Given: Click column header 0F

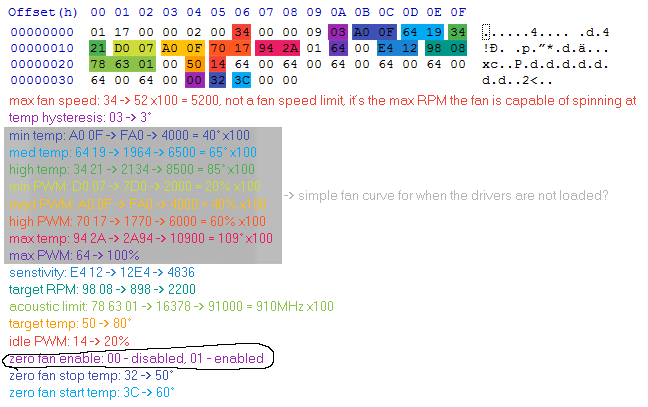Looking at the screenshot, I should click(x=458, y=12).
